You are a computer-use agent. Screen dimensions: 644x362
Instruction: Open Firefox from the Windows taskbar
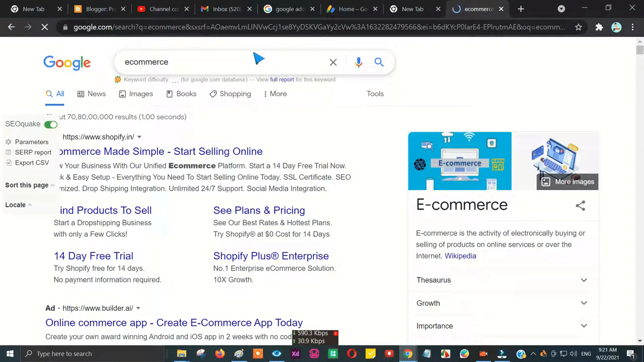pyautogui.click(x=220, y=353)
